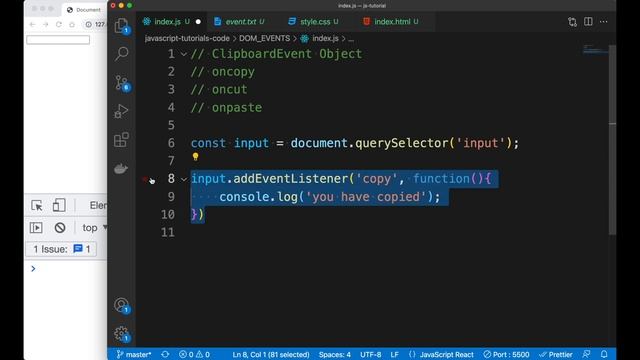Change indentation via Spaces: 4
This screenshot has width=640, height=360.
335,354
